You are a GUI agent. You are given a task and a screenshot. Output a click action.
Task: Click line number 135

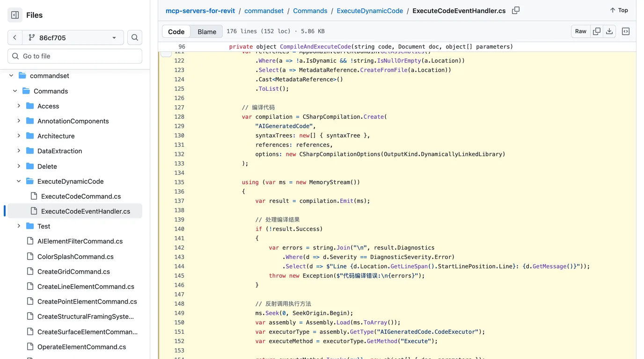pos(179,182)
